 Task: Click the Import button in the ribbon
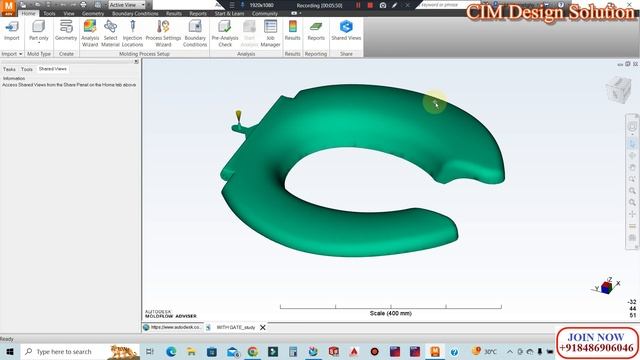pyautogui.click(x=11, y=31)
